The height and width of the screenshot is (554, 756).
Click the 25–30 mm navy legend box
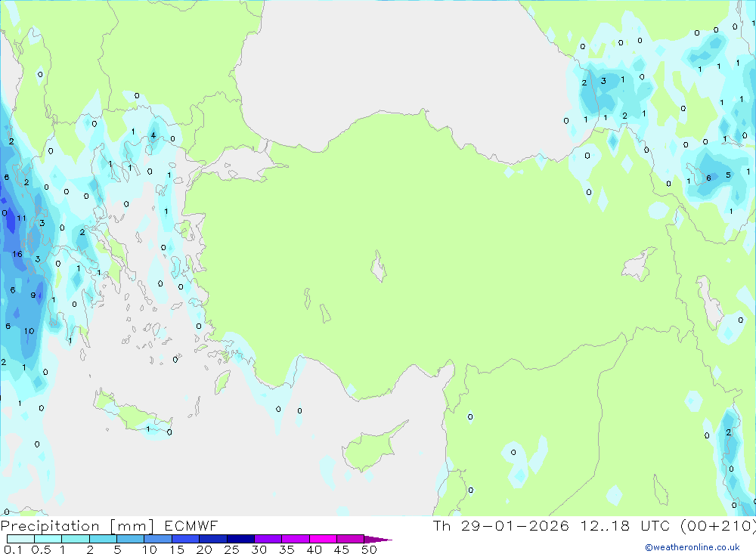[x=240, y=539]
